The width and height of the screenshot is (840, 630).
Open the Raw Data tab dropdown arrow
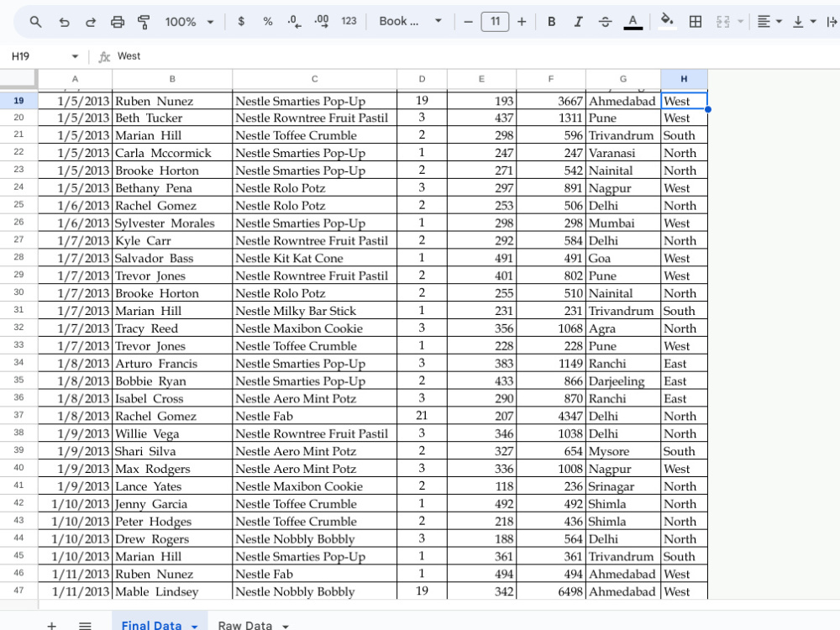[286, 626]
